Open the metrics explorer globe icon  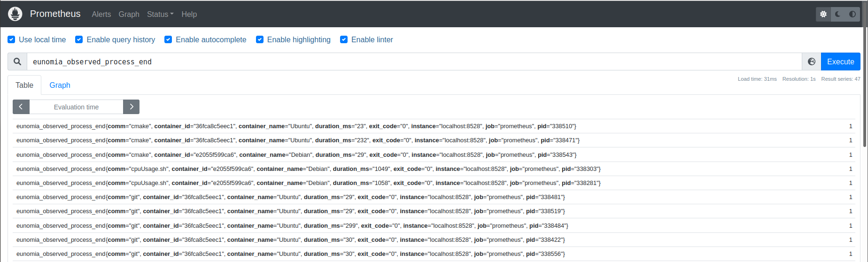pyautogui.click(x=811, y=62)
